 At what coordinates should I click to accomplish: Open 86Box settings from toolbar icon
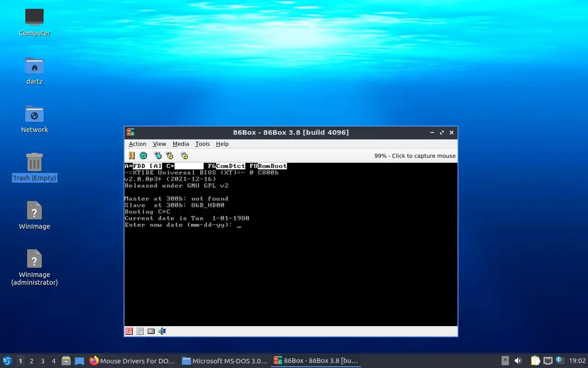(184, 156)
